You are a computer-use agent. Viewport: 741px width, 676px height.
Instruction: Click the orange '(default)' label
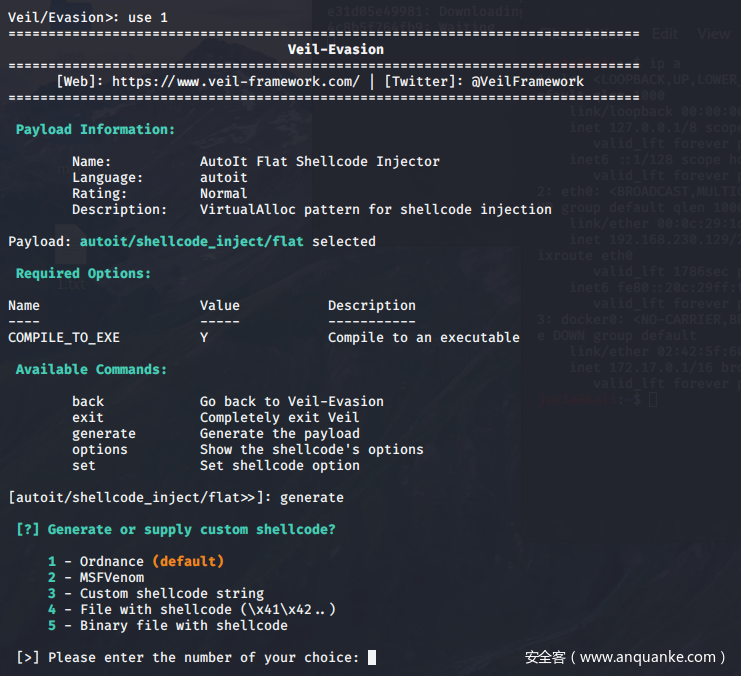click(188, 562)
